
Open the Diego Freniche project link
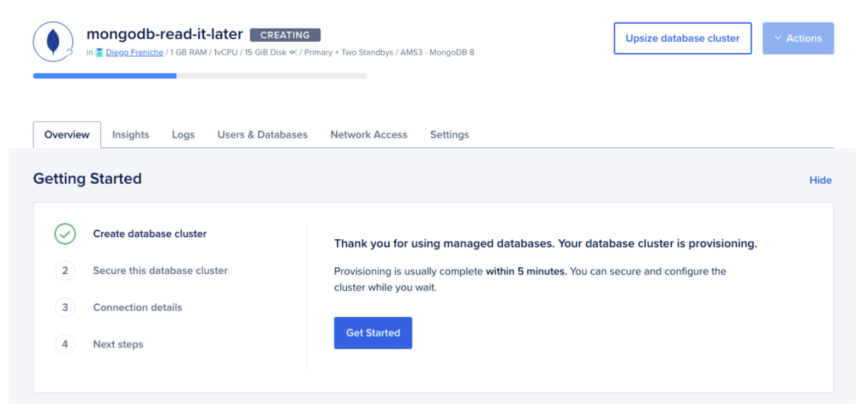coord(135,52)
